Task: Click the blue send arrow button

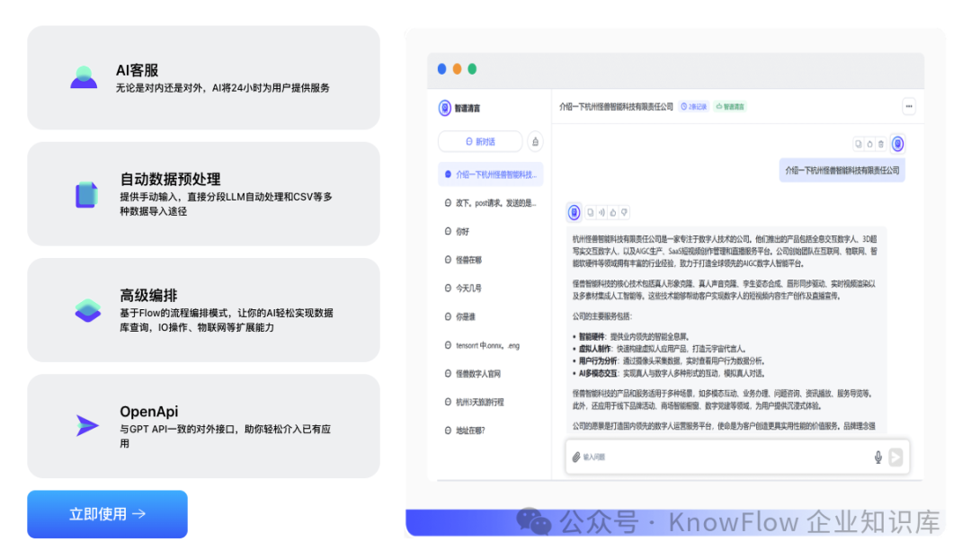Action: (x=895, y=455)
